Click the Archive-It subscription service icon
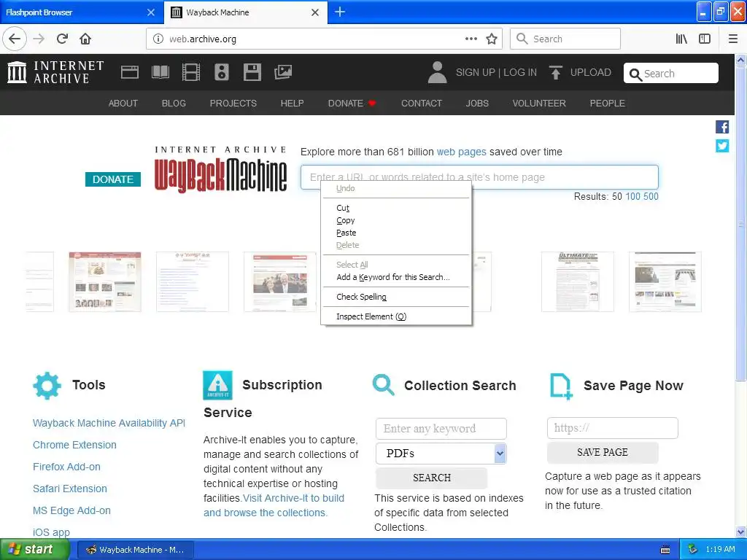The image size is (747, 560). coord(217,385)
